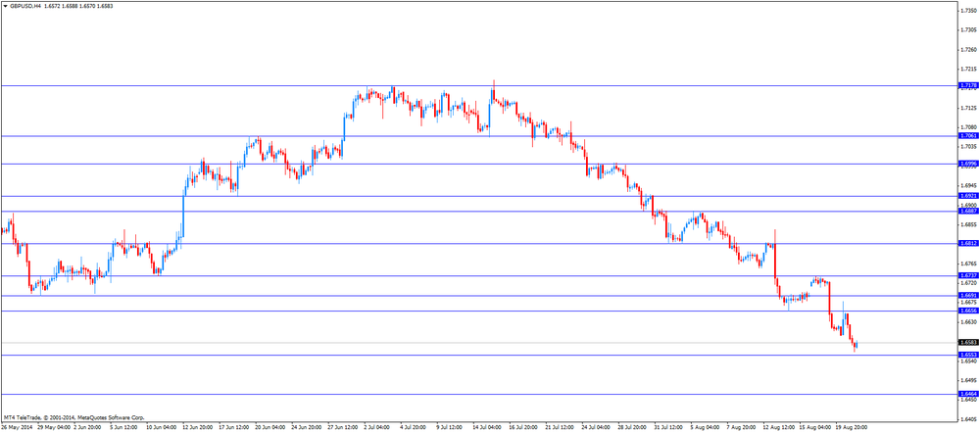Click the GBPUSD,H4 chart title text

click(25, 6)
